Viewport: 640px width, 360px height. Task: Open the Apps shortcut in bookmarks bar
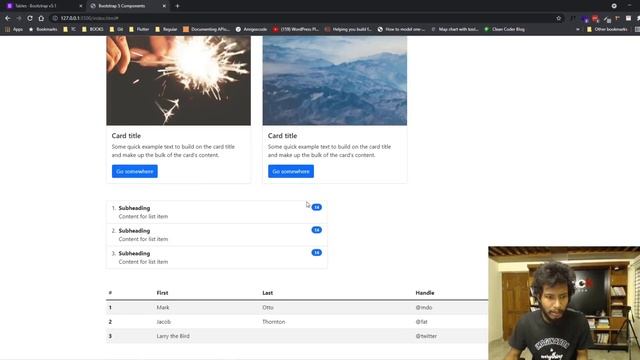click(x=14, y=29)
